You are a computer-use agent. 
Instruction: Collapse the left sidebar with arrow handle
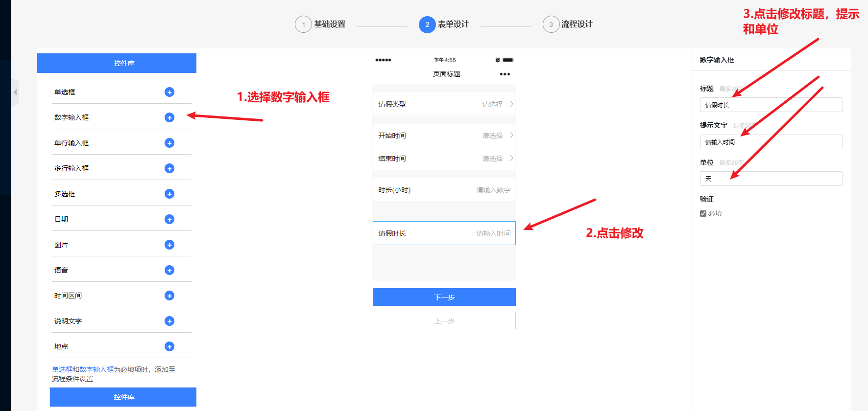(x=15, y=92)
